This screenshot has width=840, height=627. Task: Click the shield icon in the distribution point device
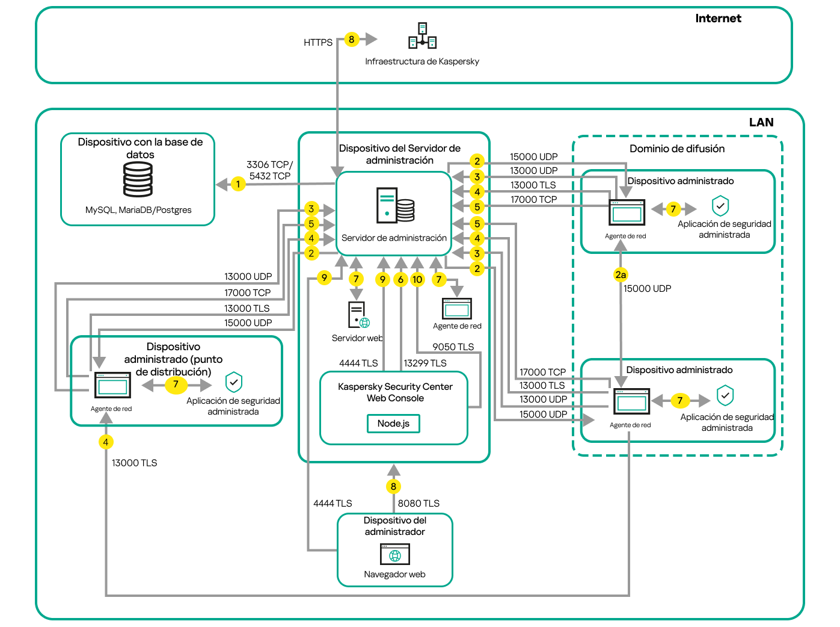click(233, 381)
